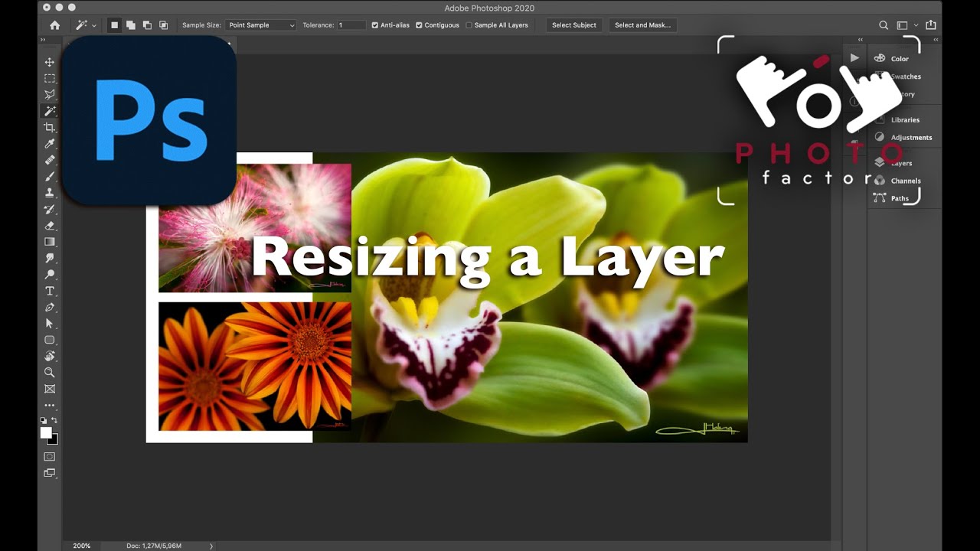The width and height of the screenshot is (980, 551).
Task: Expand the collapsed right panel dock arrows
Action: (x=936, y=40)
